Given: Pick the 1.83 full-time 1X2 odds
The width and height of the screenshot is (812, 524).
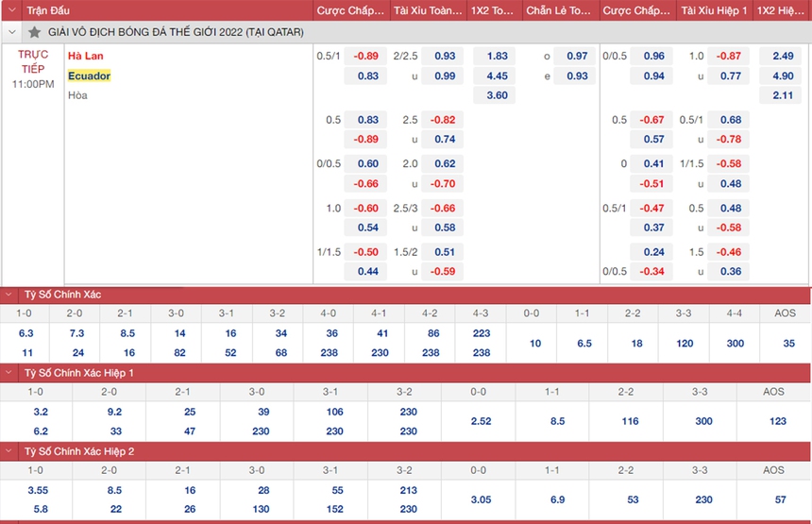Looking at the screenshot, I should [497, 57].
